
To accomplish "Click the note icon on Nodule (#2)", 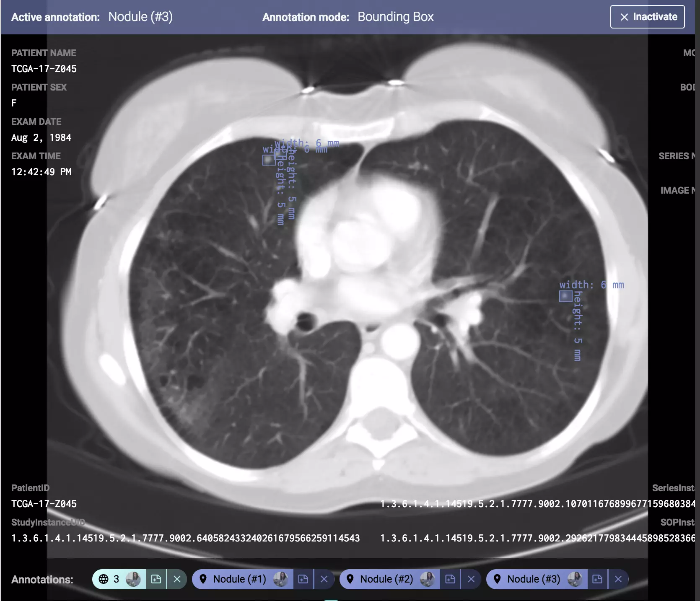I will click(450, 579).
